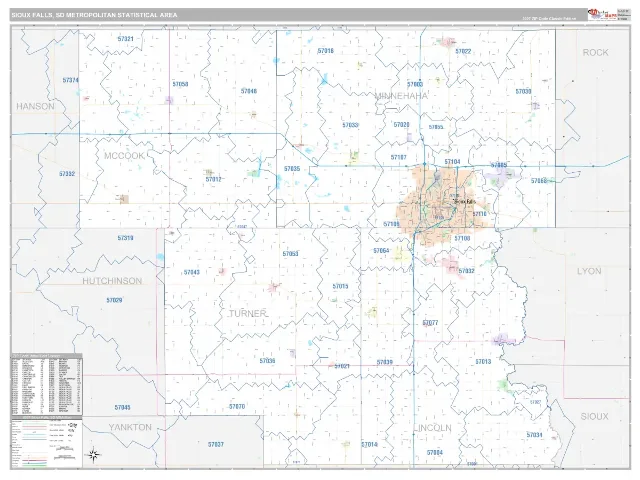
Task: Click ZIP code 57053
Action: pos(290,254)
